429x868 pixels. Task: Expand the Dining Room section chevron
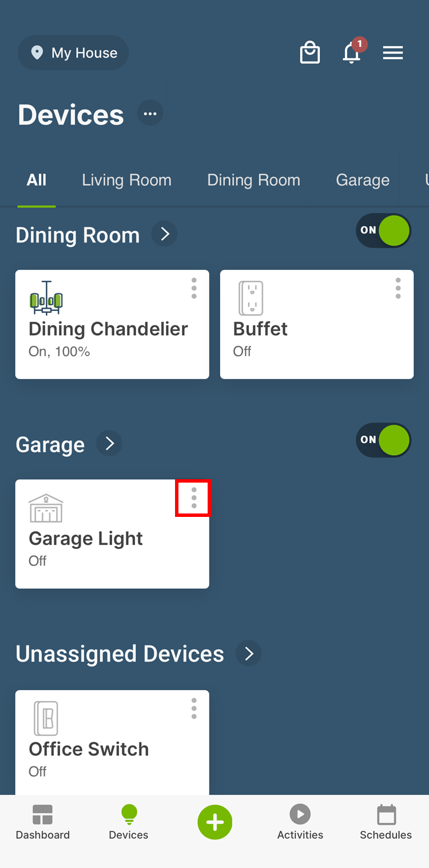click(x=165, y=234)
